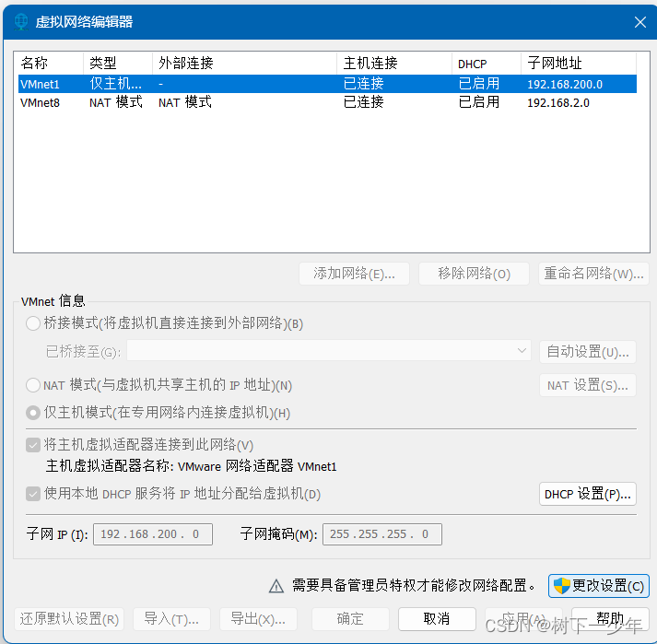Click 导入(T)... button

(x=171, y=619)
